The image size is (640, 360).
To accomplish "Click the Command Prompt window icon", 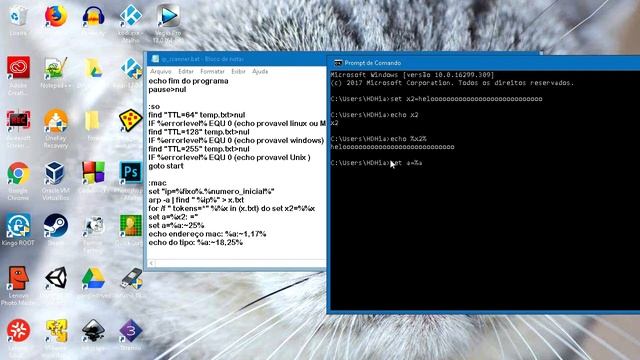I will coord(338,63).
